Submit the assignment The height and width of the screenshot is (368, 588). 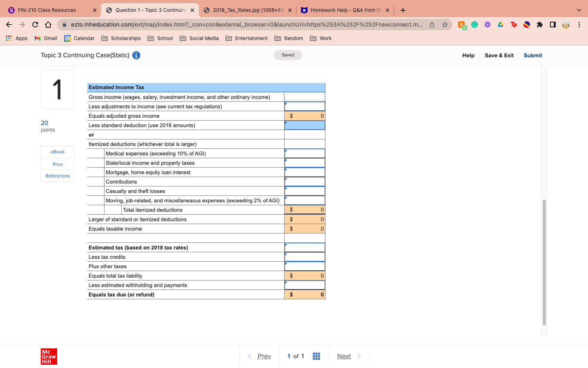533,55
